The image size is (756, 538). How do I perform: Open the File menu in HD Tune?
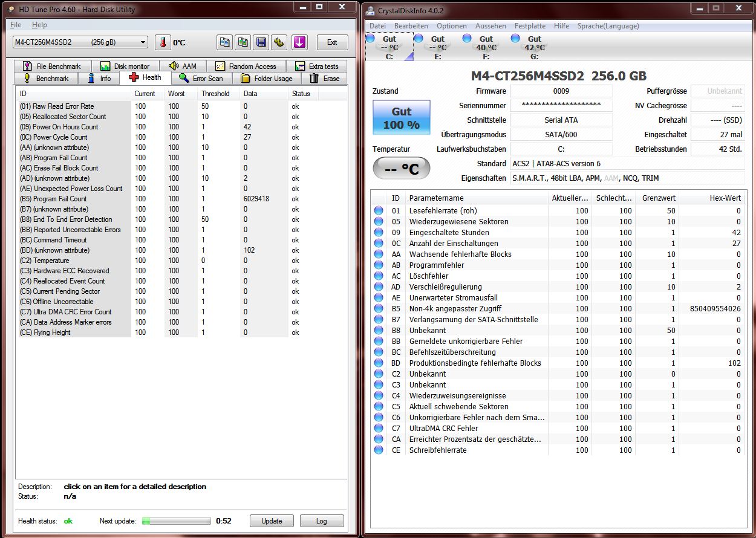[16, 25]
